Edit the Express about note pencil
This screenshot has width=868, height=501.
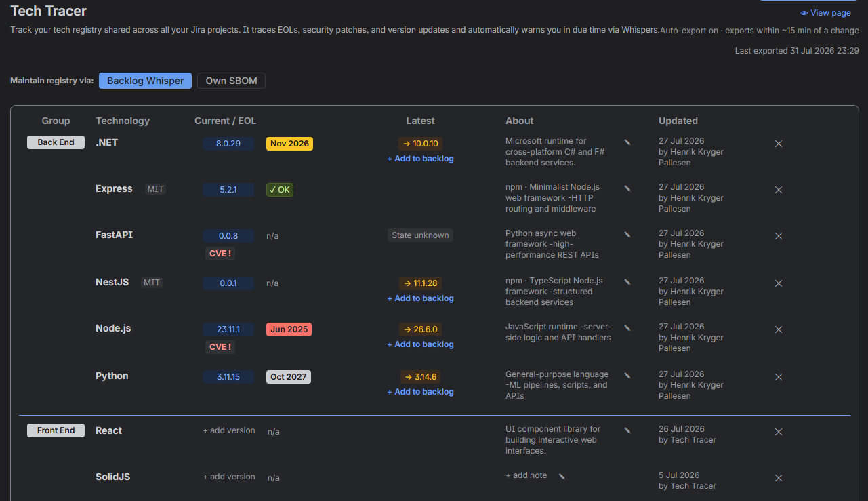tap(627, 188)
